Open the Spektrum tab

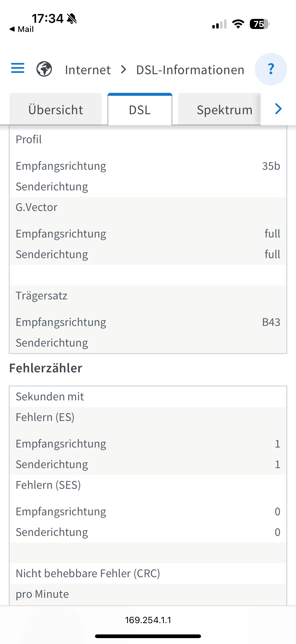click(x=224, y=110)
